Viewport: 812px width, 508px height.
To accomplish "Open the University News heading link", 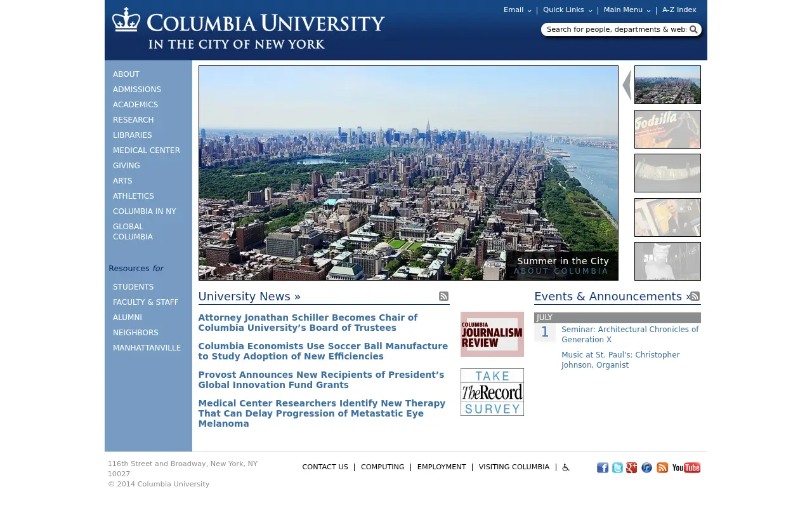I will (249, 297).
